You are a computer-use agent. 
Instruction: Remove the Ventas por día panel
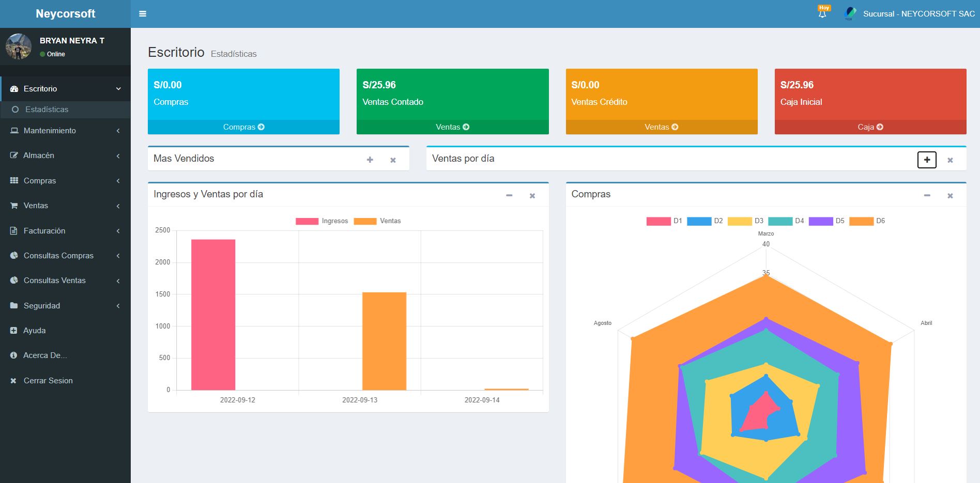click(x=950, y=160)
